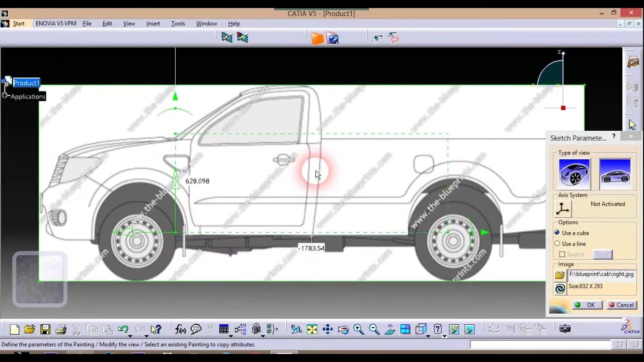Activate the Pan tool

point(328,329)
